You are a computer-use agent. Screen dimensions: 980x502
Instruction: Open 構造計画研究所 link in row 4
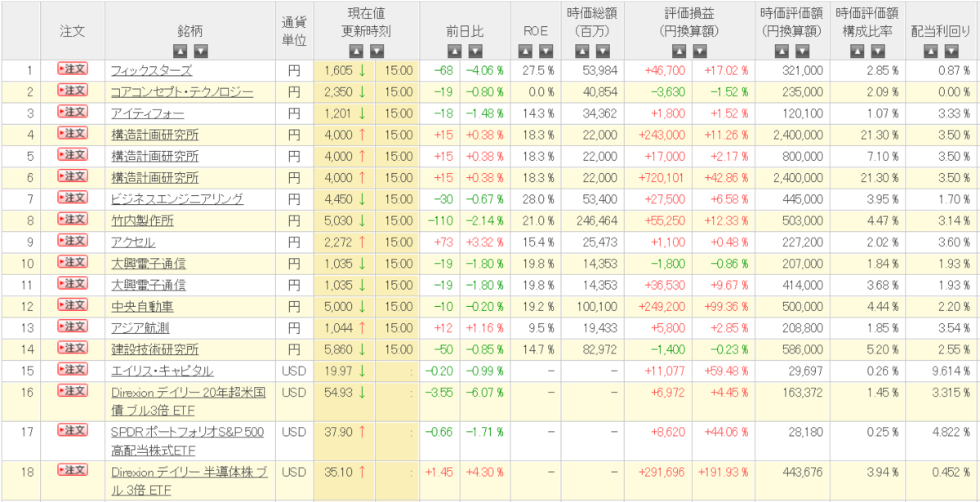click(155, 135)
